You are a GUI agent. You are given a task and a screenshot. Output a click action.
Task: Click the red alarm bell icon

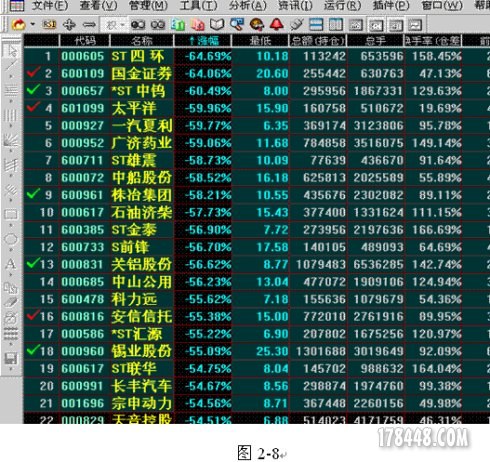[x=276, y=24]
